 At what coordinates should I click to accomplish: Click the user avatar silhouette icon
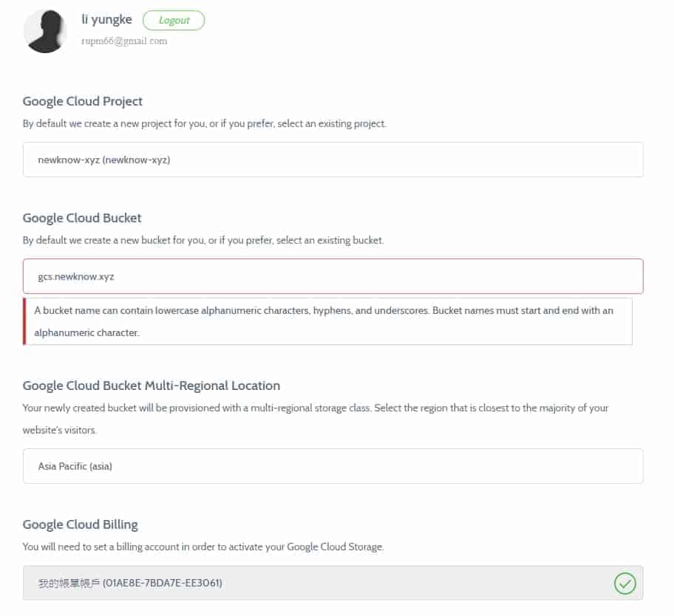coord(45,31)
